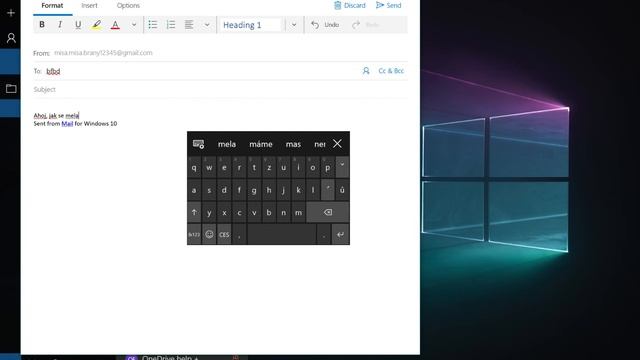Change keyboard language CES
Image resolution: width=640 pixels, height=360 pixels.
(224, 234)
